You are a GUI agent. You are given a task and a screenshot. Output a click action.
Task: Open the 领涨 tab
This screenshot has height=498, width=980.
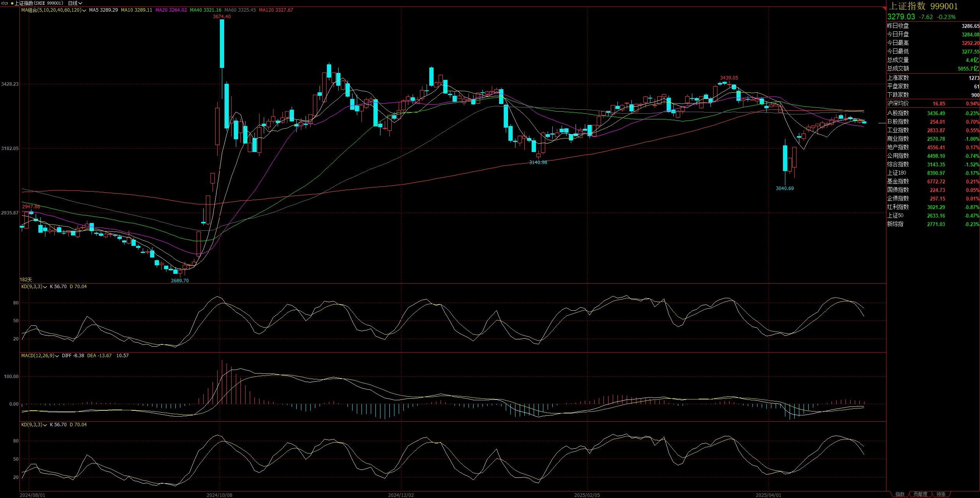(940, 494)
